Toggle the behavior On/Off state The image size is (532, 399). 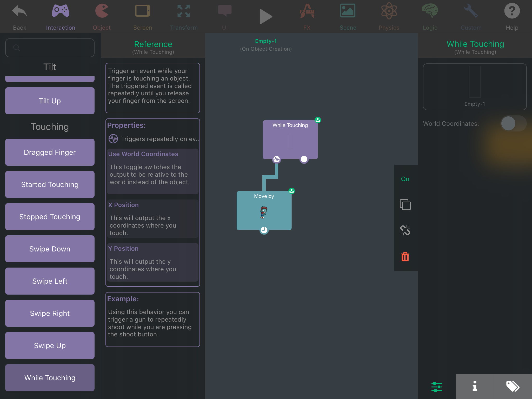coord(405,179)
